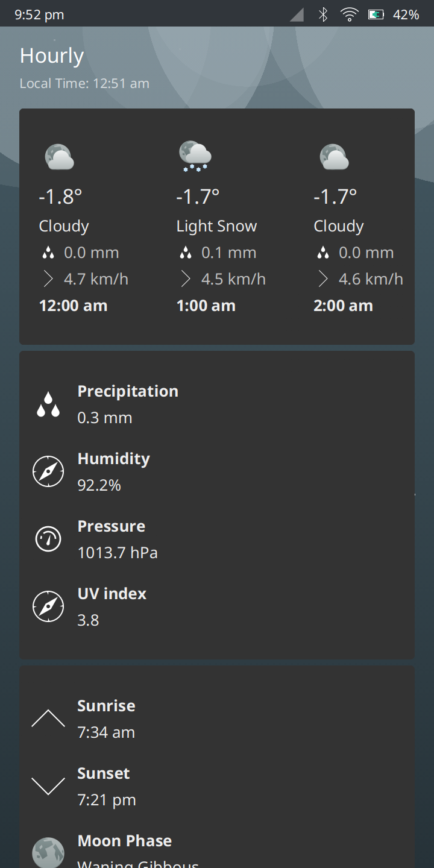Click the 12:00 am cloudy weather icon

[x=60, y=157]
